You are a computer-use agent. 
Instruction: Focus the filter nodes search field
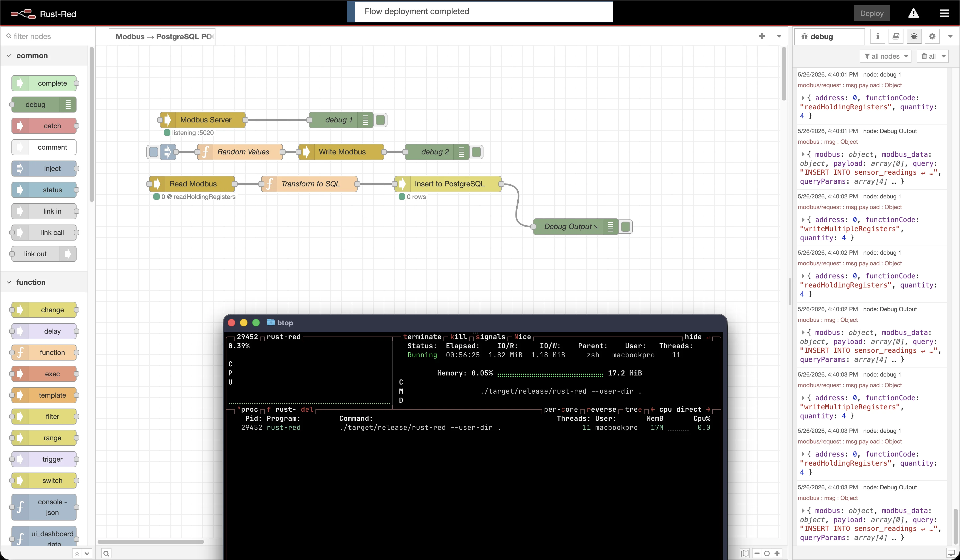(x=48, y=36)
